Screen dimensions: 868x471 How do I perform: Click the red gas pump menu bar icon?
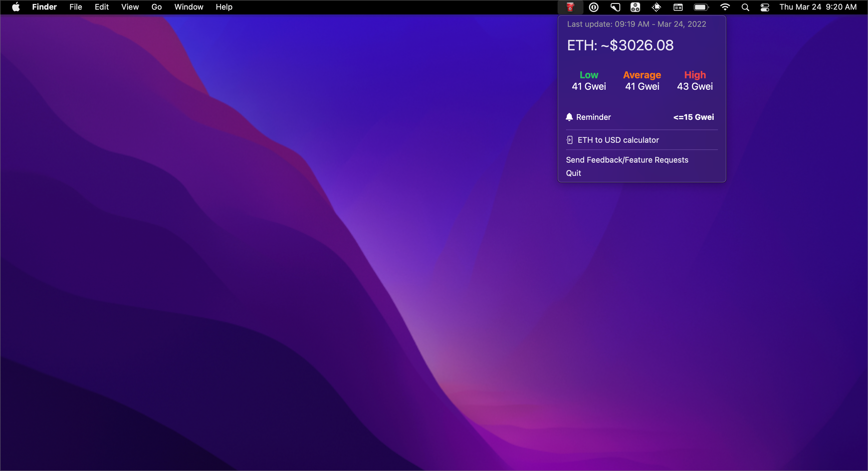pos(570,7)
